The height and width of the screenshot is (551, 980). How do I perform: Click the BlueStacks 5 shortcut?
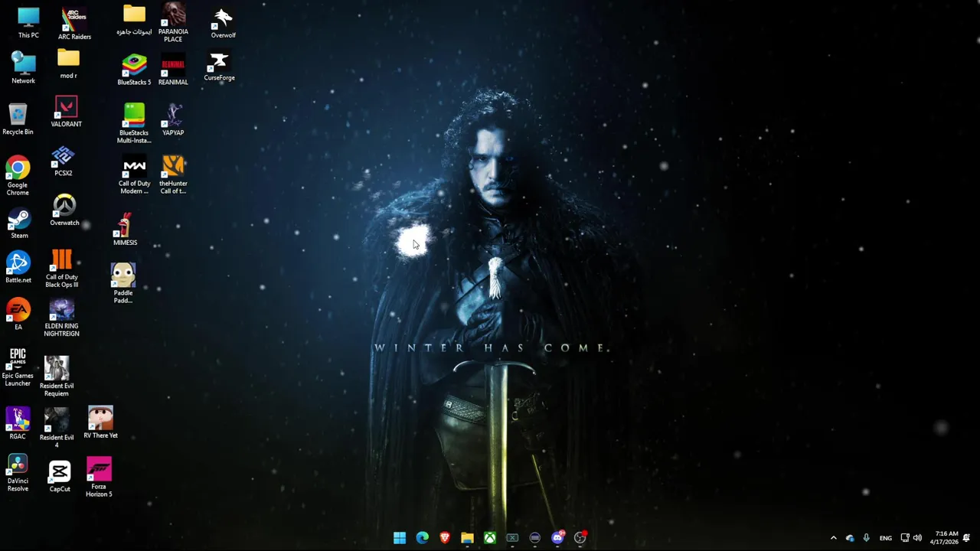(x=134, y=70)
